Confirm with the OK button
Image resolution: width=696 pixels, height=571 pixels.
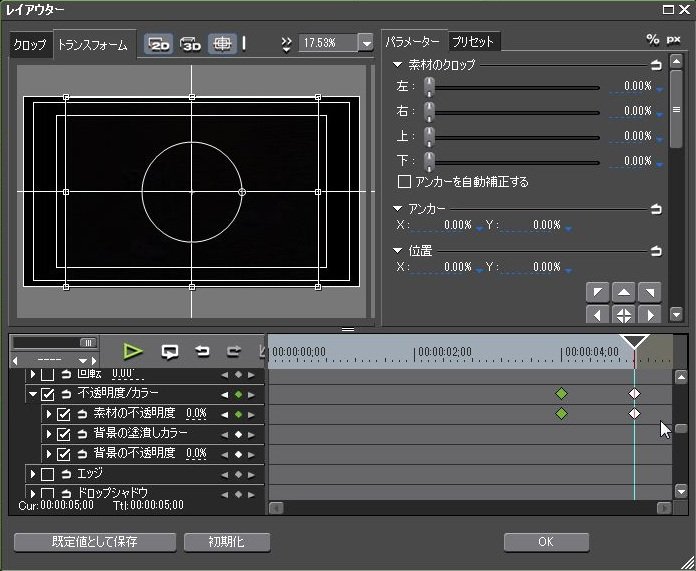[x=546, y=542]
